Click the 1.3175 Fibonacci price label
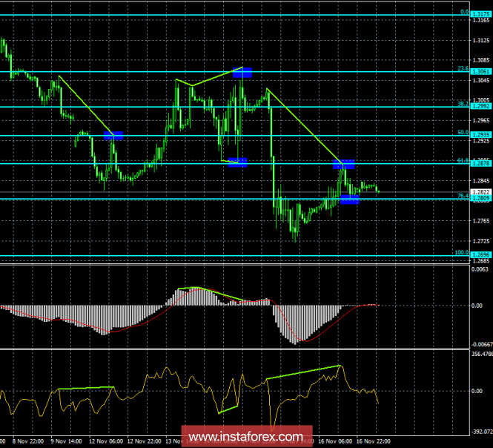 click(x=480, y=14)
